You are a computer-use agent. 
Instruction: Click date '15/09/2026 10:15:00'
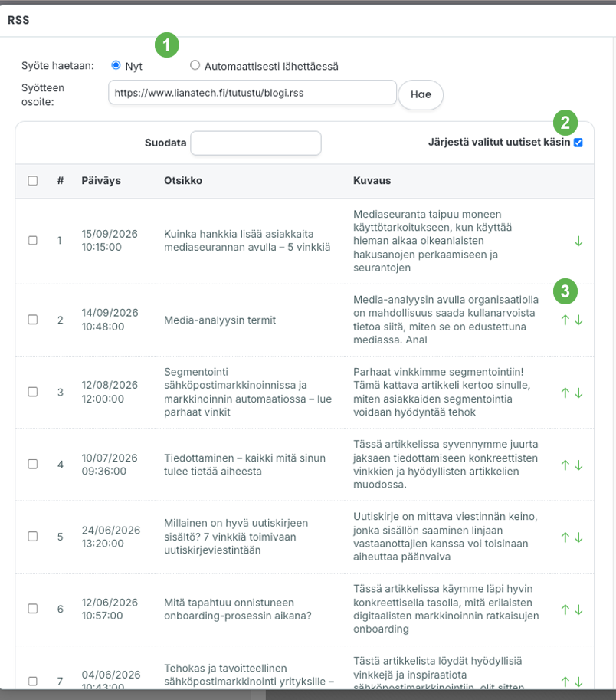[x=110, y=240]
